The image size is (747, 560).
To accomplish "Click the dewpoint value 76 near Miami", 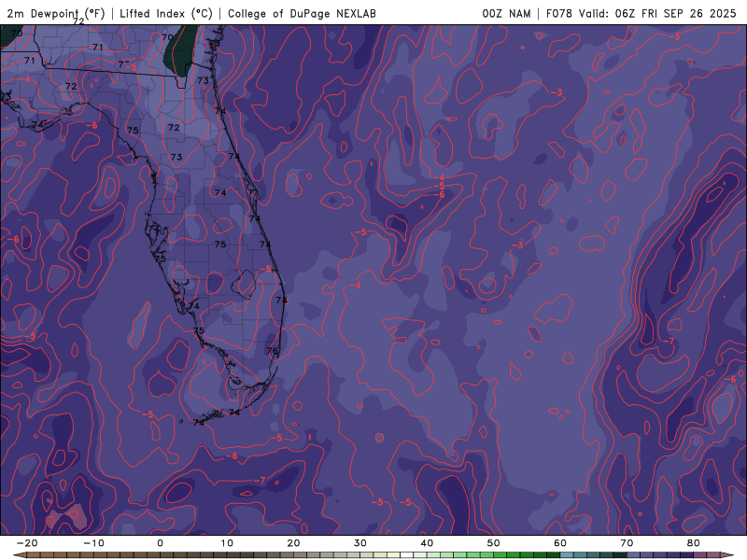I will pos(272,351).
